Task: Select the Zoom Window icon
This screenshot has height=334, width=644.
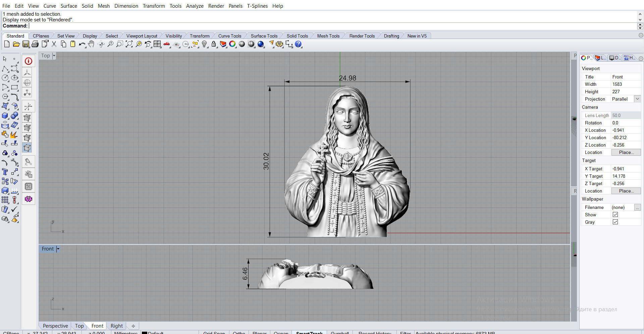Action: point(119,44)
